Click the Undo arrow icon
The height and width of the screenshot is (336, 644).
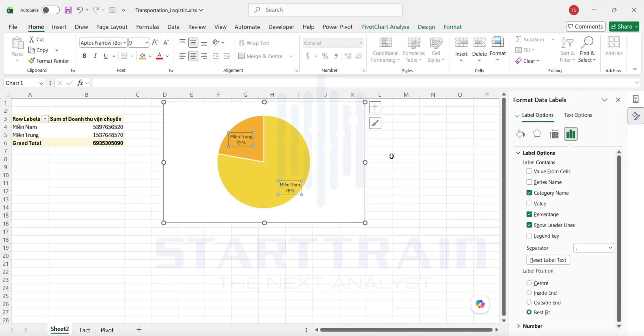coord(79,10)
